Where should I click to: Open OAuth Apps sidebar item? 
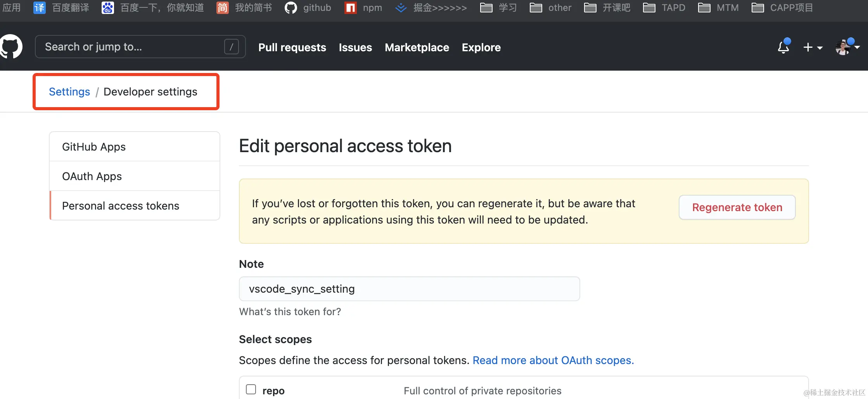[x=92, y=176]
